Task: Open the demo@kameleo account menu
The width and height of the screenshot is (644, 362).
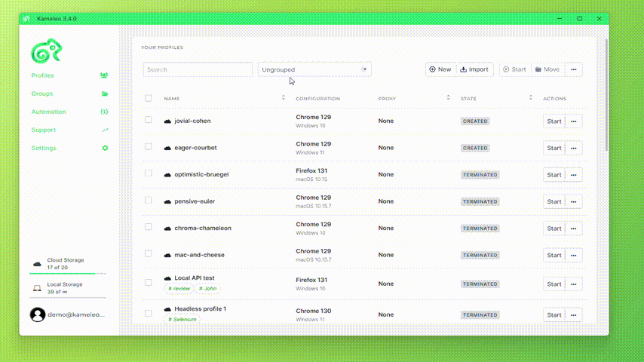Action: [68, 314]
